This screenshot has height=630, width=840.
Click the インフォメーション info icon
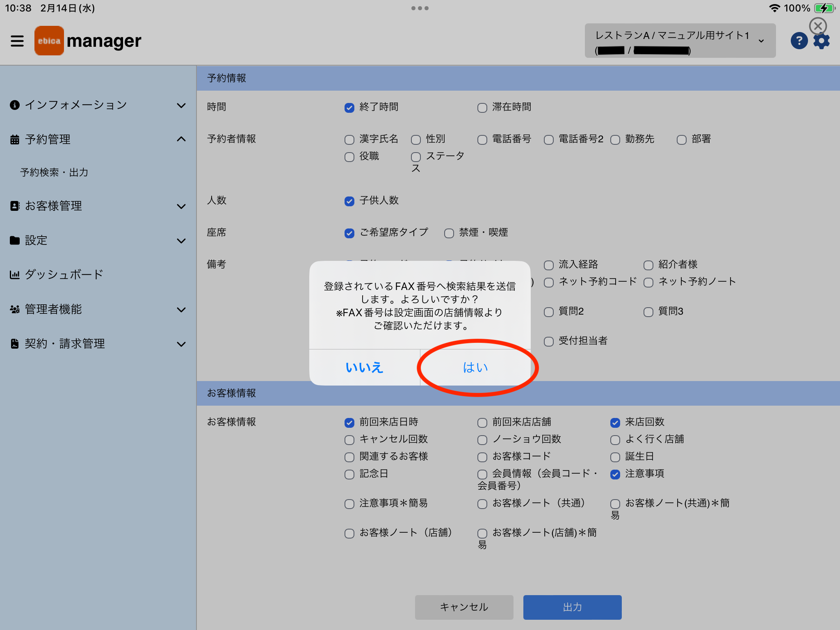(x=15, y=105)
